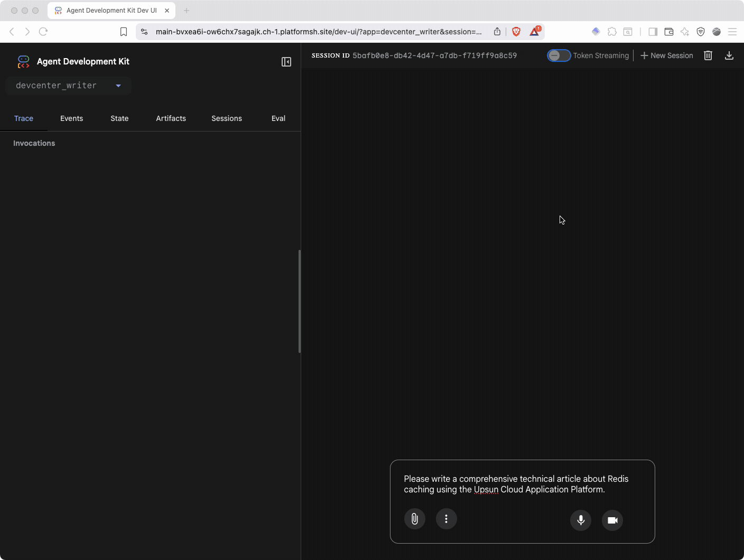
Task: Export the session with the download icon
Action: tap(729, 55)
